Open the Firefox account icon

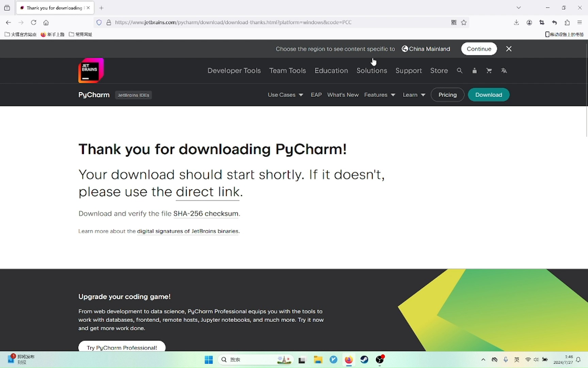point(529,22)
